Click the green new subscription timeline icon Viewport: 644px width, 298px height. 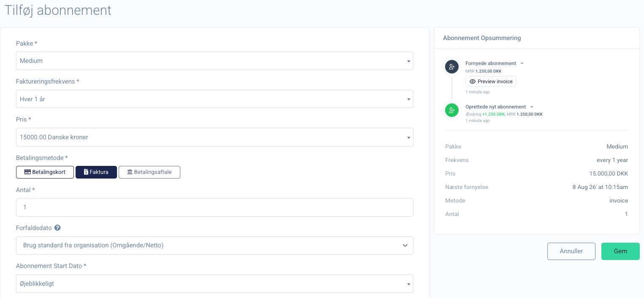452,110
